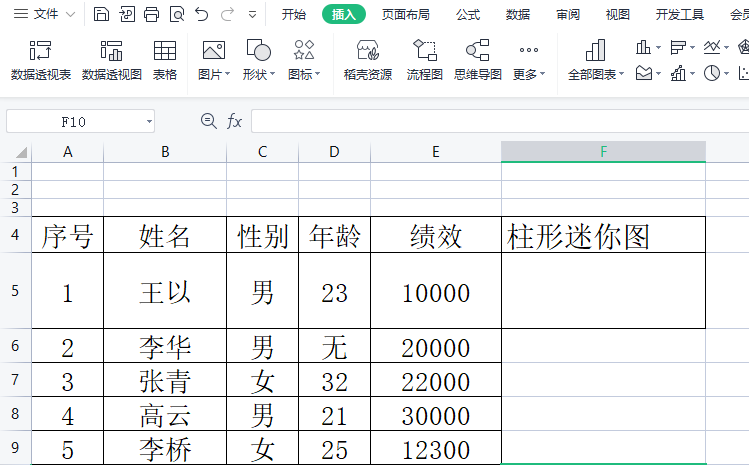The image size is (749, 465).
Task: Expand quick access toolbar dropdown
Action: click(252, 15)
